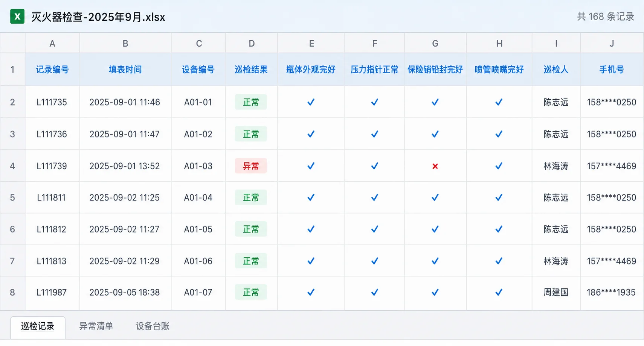Image resolution: width=644 pixels, height=346 pixels.
Task: Click 压力指针正常 checkmark for A01-02
Action: click(x=374, y=134)
